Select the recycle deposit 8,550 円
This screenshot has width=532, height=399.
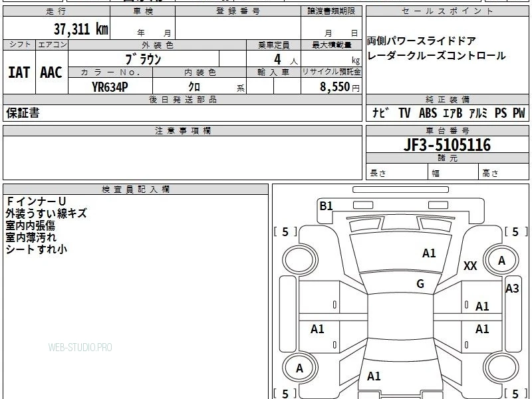[x=340, y=87]
